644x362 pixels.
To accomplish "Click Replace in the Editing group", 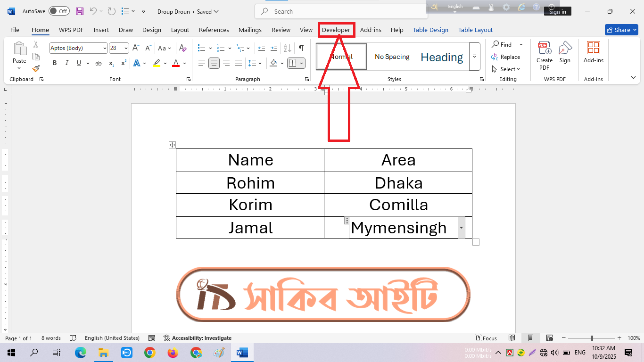I will click(506, 57).
